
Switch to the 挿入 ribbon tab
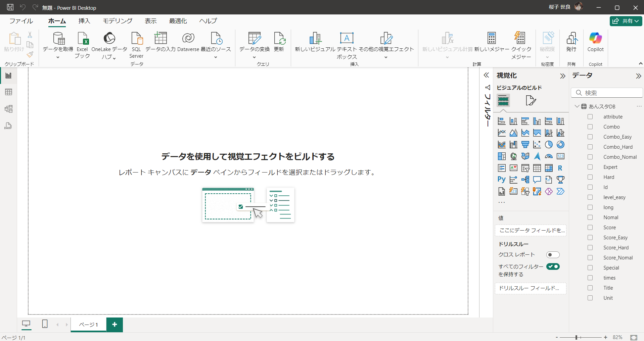coord(84,21)
